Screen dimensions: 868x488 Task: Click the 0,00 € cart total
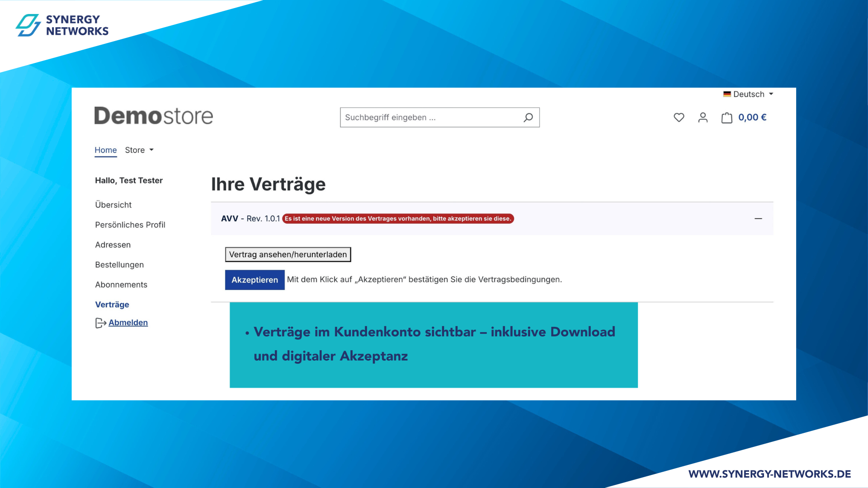tap(752, 117)
